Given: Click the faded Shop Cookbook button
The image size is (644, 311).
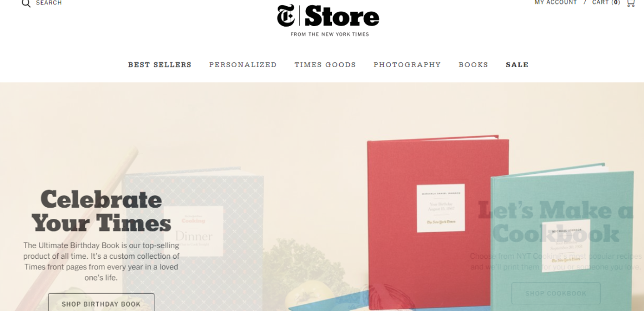Looking at the screenshot, I should click(x=556, y=293).
